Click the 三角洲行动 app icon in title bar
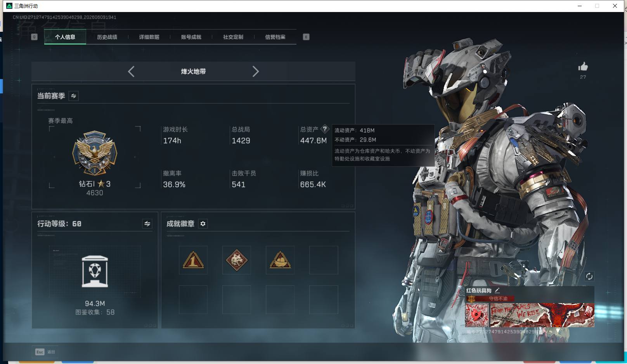 coord(9,6)
